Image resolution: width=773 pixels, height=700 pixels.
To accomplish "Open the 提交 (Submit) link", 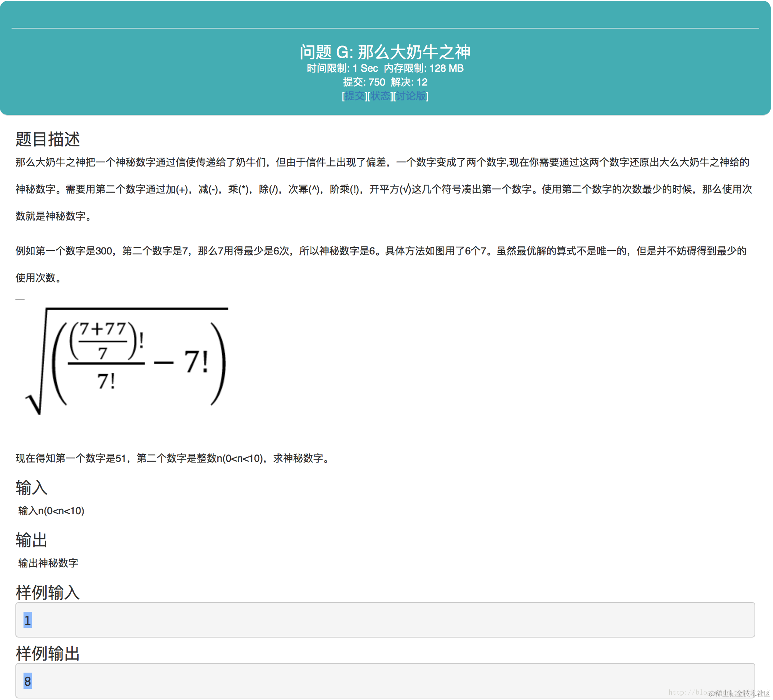I will click(x=355, y=97).
